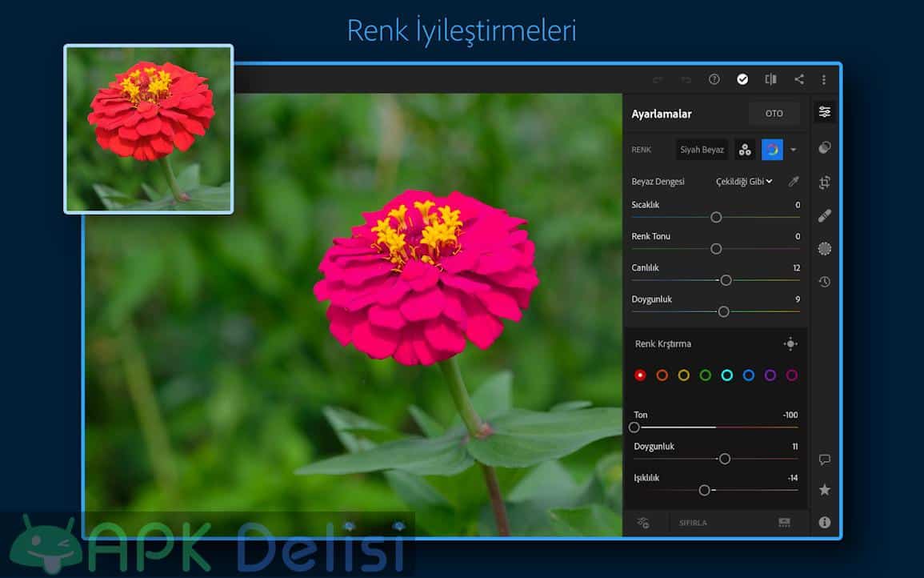Open the color mixer wheel tab
Viewport: 924px width, 578px height.
point(772,150)
